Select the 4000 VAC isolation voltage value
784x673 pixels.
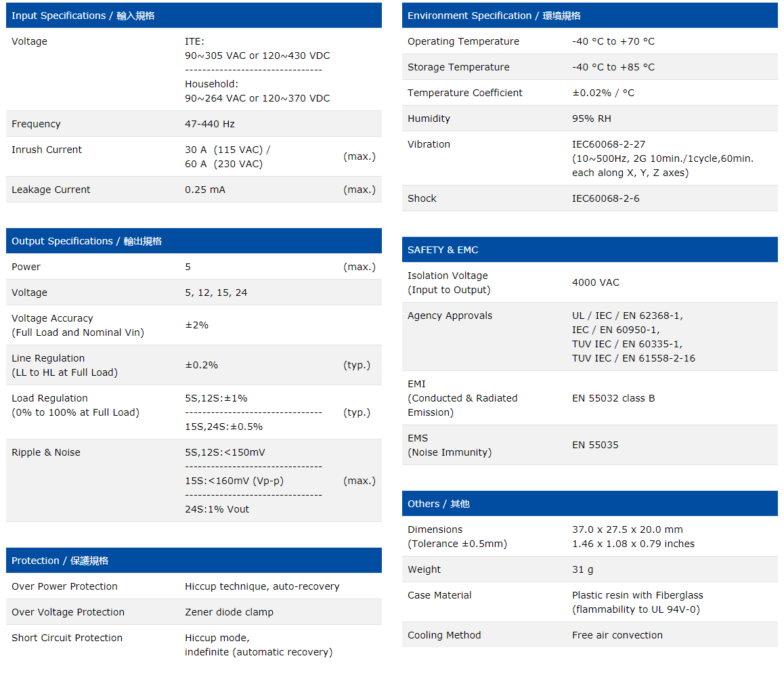point(596,282)
